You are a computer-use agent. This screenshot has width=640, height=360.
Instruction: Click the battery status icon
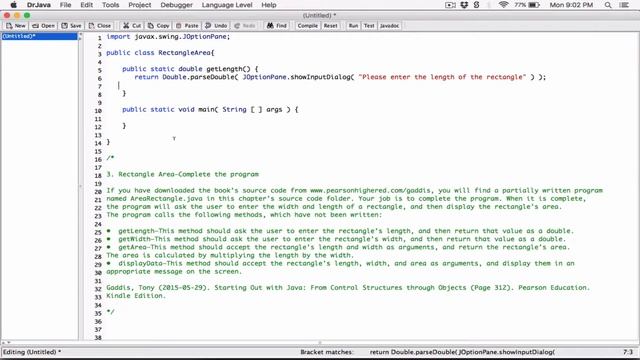click(534, 5)
